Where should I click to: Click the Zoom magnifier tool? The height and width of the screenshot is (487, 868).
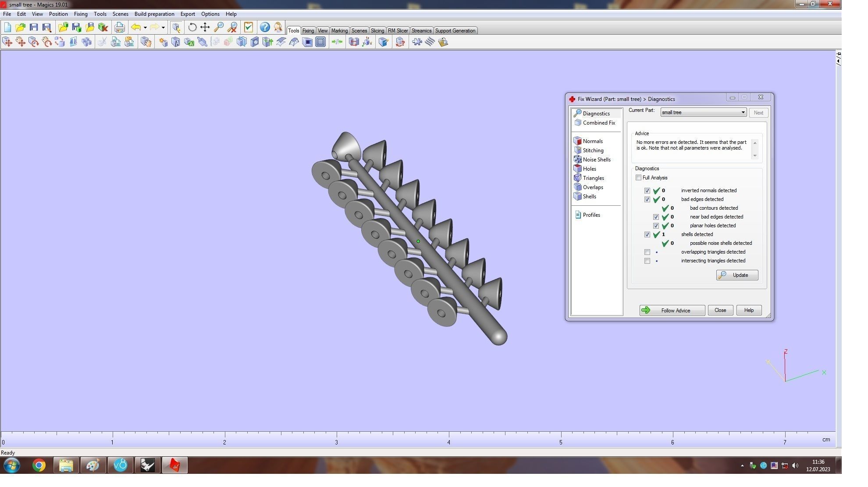[x=218, y=27]
